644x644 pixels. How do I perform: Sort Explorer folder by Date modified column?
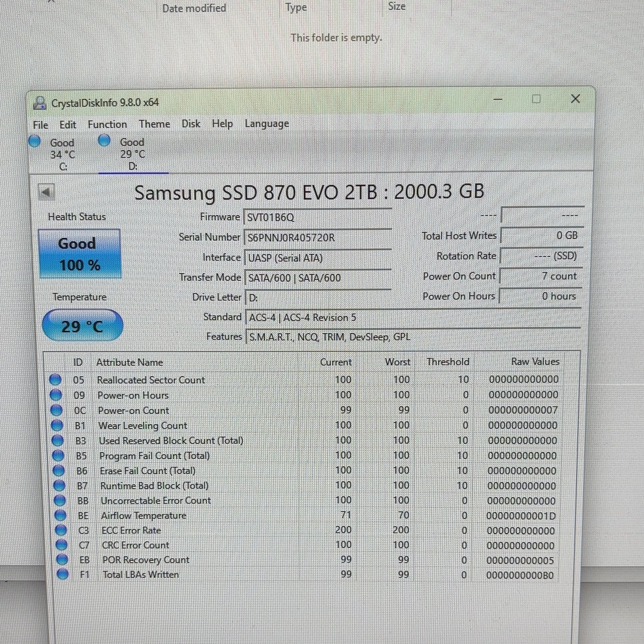tap(194, 8)
